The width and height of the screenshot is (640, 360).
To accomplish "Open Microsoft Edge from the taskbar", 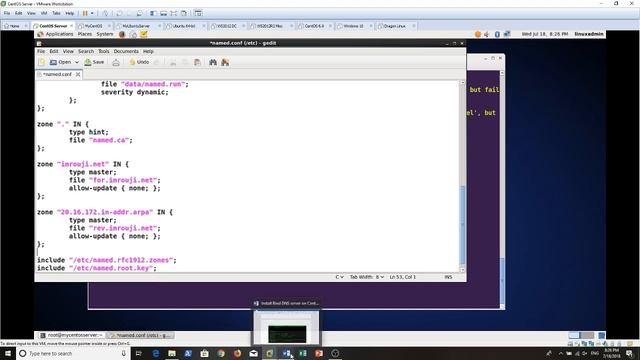I will click(x=156, y=353).
